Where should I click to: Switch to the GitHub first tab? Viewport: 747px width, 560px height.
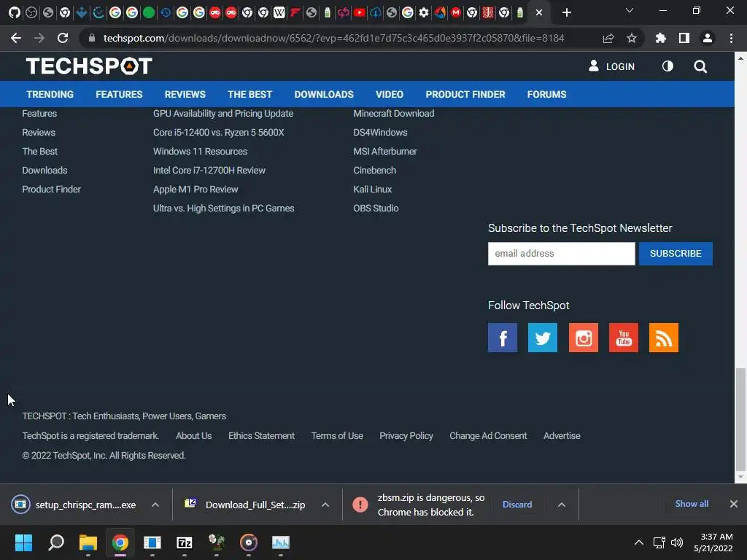(x=15, y=13)
